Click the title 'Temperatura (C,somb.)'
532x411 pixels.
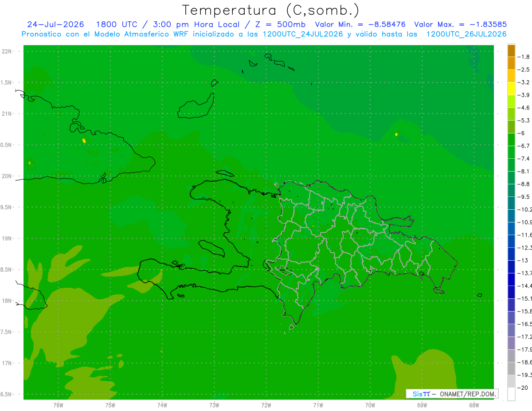[270, 10]
